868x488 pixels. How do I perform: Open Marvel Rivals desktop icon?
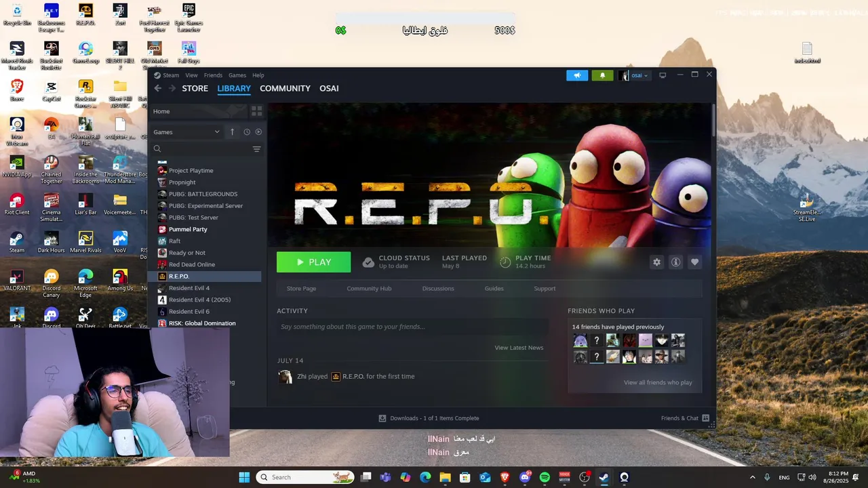[85, 242]
